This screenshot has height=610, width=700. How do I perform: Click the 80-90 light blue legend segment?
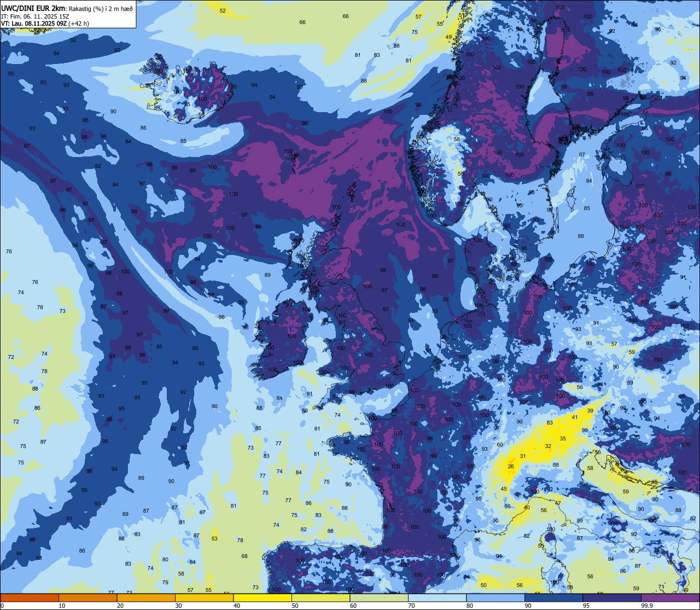(x=495, y=597)
